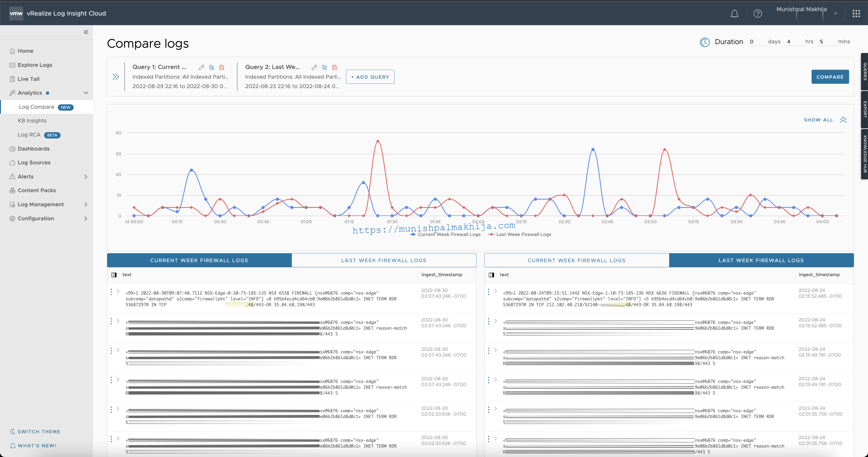Image resolution: width=868 pixels, height=457 pixels.
Task: Click left table ingest_timestamp column header
Action: (x=442, y=275)
